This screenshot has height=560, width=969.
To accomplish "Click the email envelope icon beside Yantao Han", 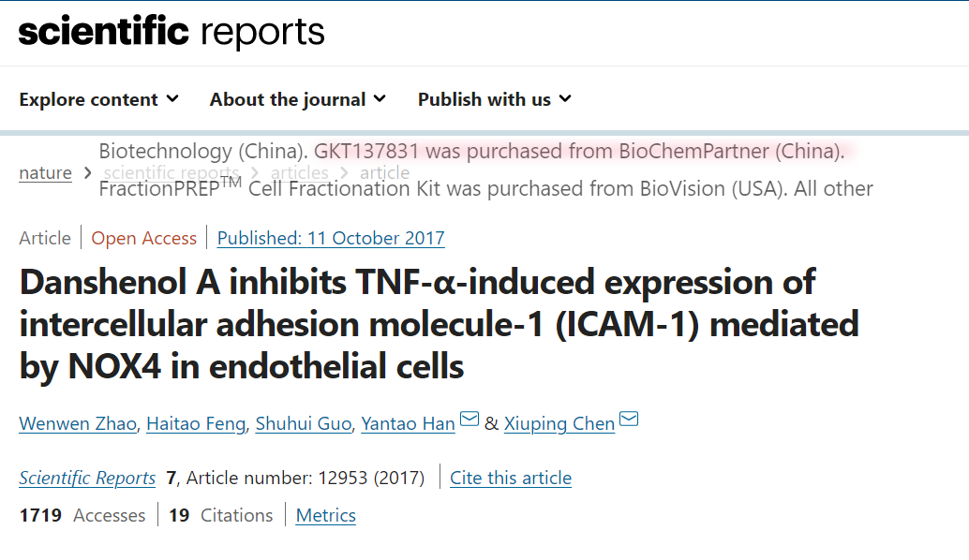I will pyautogui.click(x=470, y=420).
